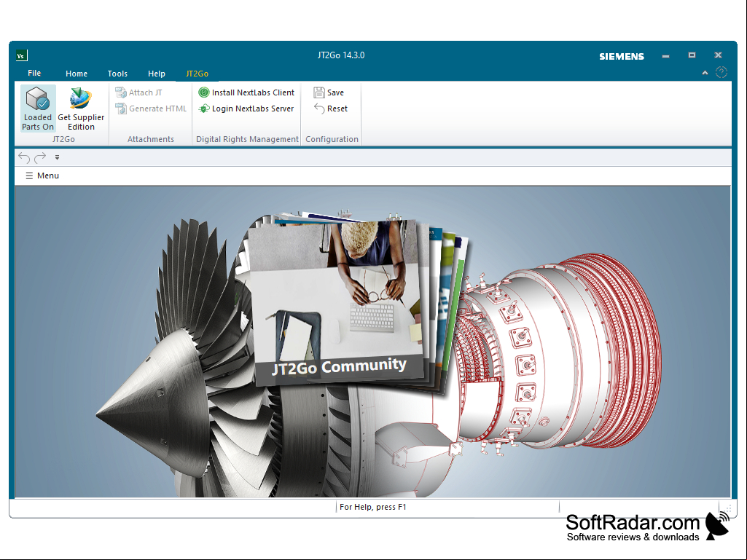Open the hamburger Menu
The image size is (747, 560).
42,176
